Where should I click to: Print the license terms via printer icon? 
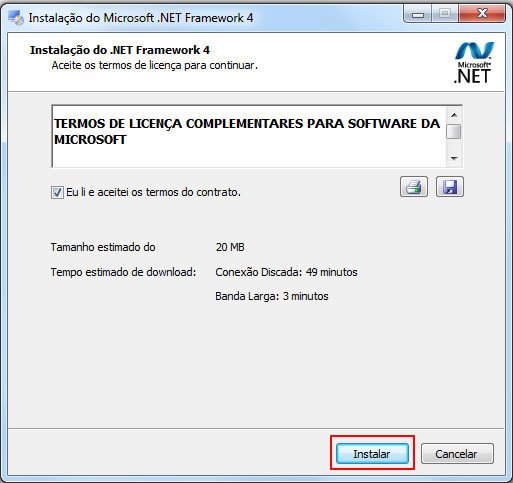click(x=414, y=187)
